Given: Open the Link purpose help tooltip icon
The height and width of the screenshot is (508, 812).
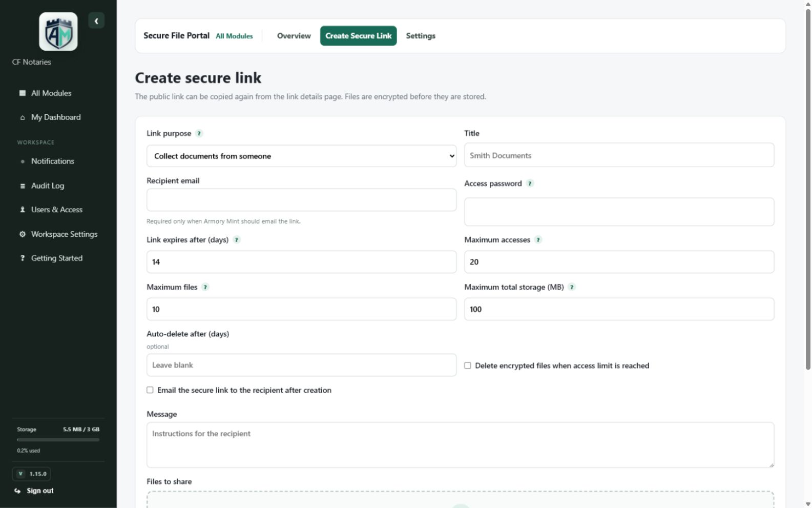Looking at the screenshot, I should [x=199, y=134].
